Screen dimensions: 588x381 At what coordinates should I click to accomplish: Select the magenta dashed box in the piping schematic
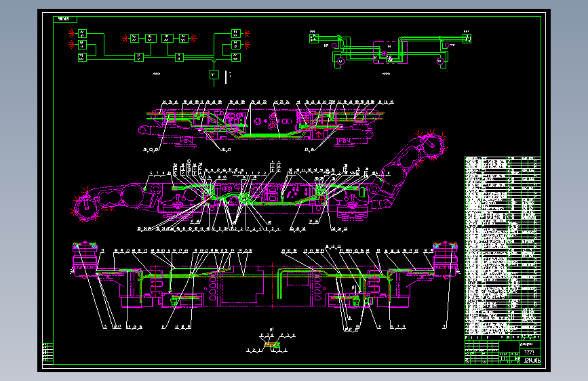[390, 52]
